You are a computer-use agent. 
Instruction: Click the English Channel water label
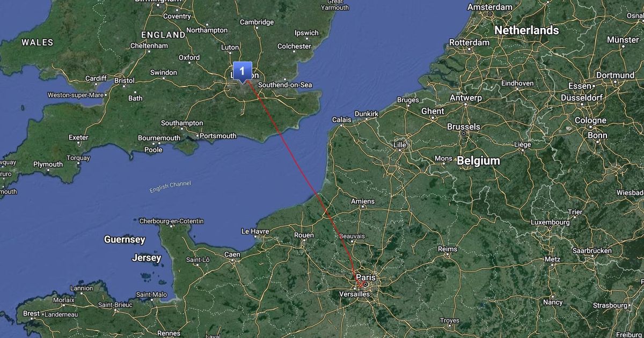[170, 187]
